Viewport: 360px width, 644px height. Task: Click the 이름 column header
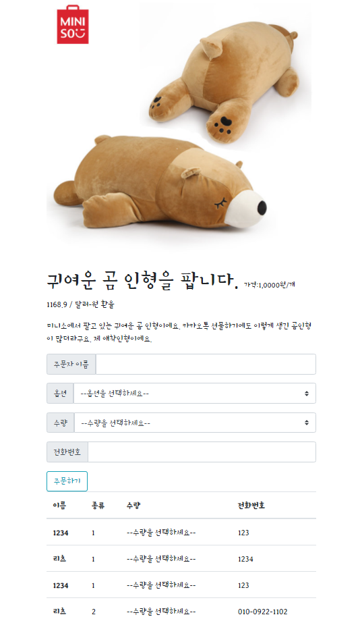[x=59, y=505]
